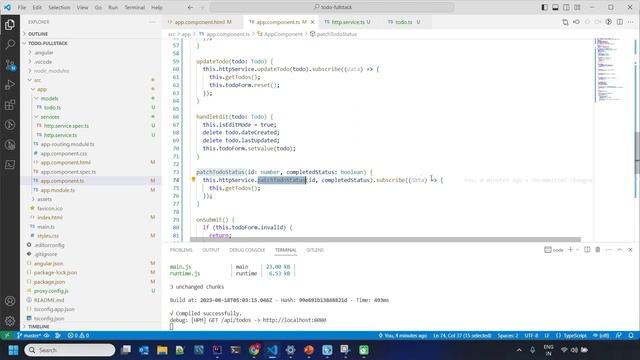The height and width of the screenshot is (360, 640).
Task: Open the Terminal menu
Action: (134, 7)
